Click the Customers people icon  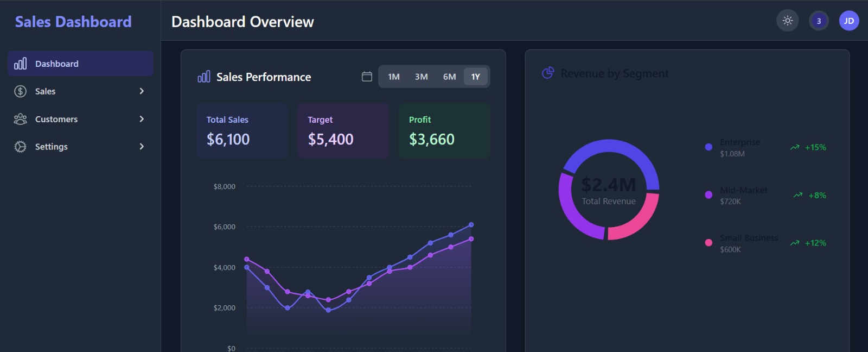coord(21,119)
